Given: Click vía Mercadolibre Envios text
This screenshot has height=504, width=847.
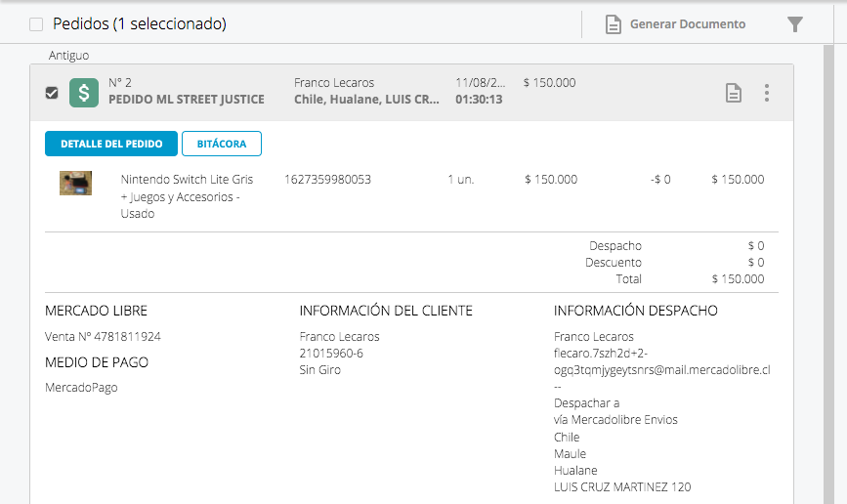Looking at the screenshot, I should click(x=615, y=420).
